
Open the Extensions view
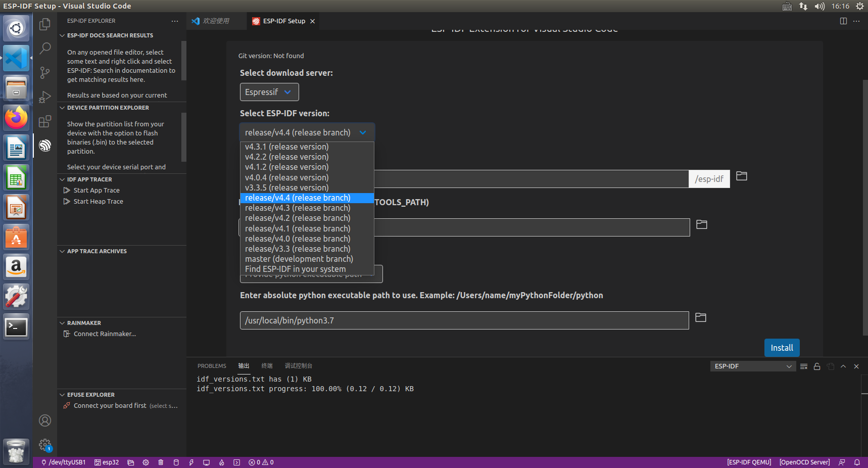click(x=45, y=121)
